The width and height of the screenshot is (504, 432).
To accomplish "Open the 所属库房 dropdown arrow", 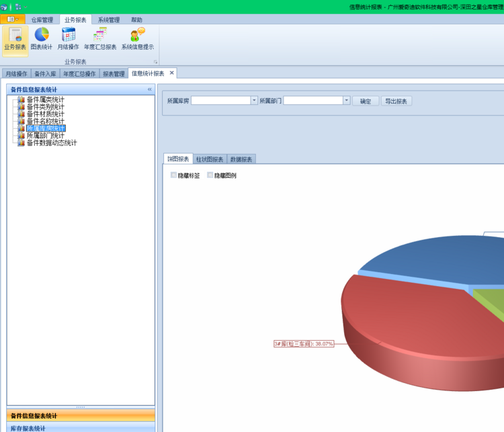I will coord(254,101).
